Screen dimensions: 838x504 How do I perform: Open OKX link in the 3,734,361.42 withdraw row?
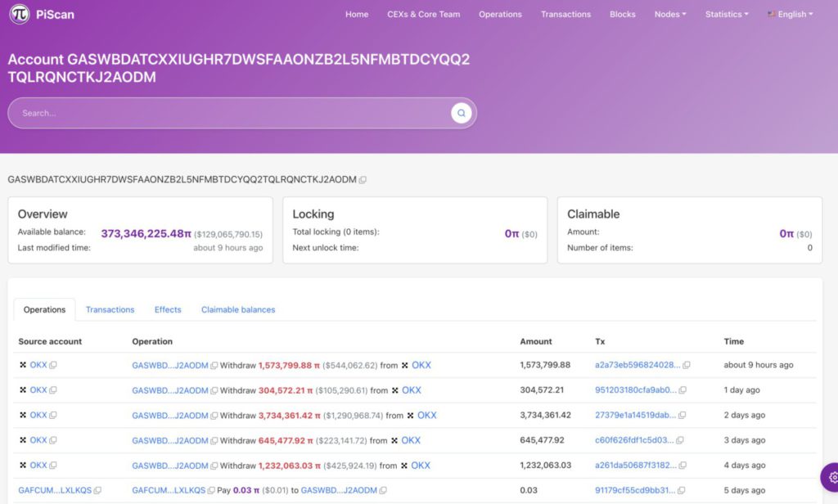pyautogui.click(x=426, y=416)
